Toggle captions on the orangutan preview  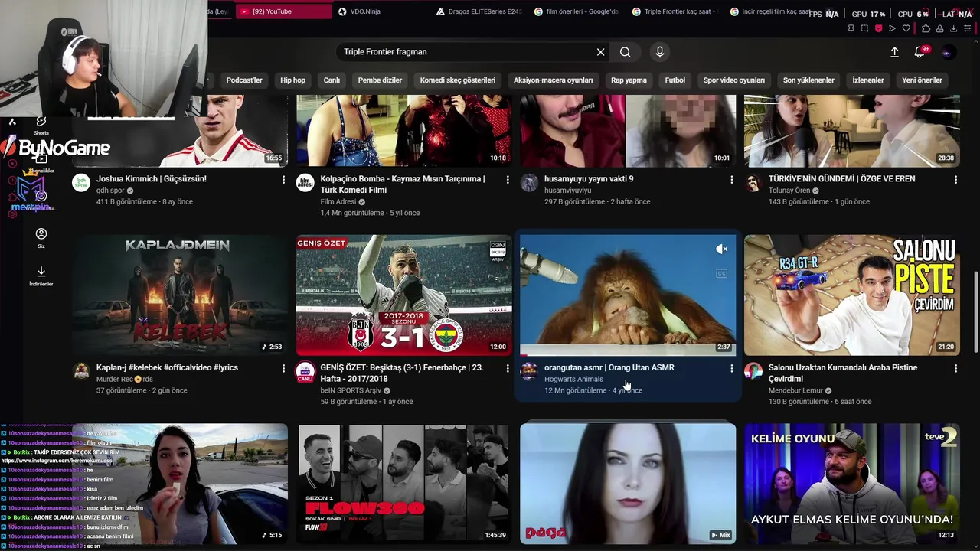click(x=721, y=273)
